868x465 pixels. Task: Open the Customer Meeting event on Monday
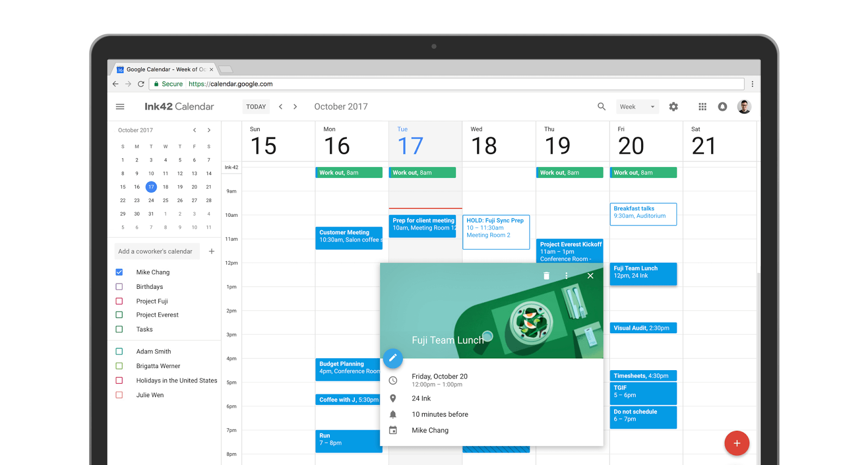(x=348, y=236)
